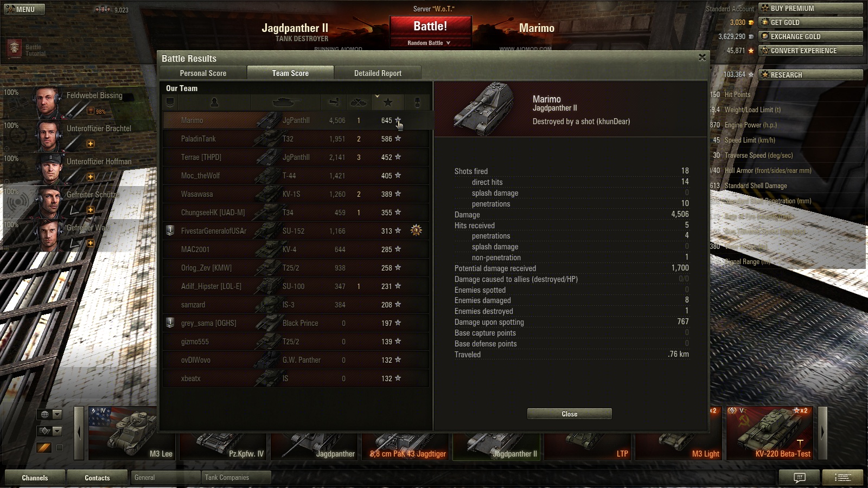
Task: Sort team list by player name icon
Action: pos(214,102)
